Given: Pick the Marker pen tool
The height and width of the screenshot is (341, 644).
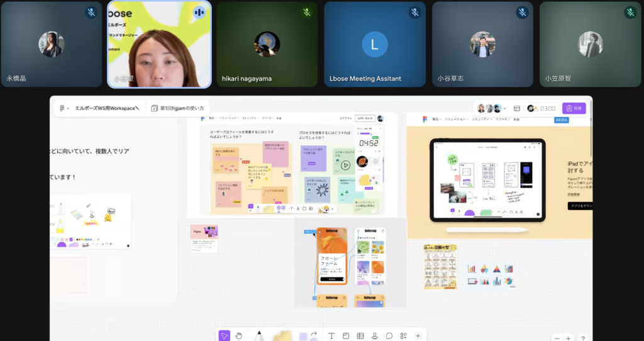Looking at the screenshot, I should pos(258,335).
